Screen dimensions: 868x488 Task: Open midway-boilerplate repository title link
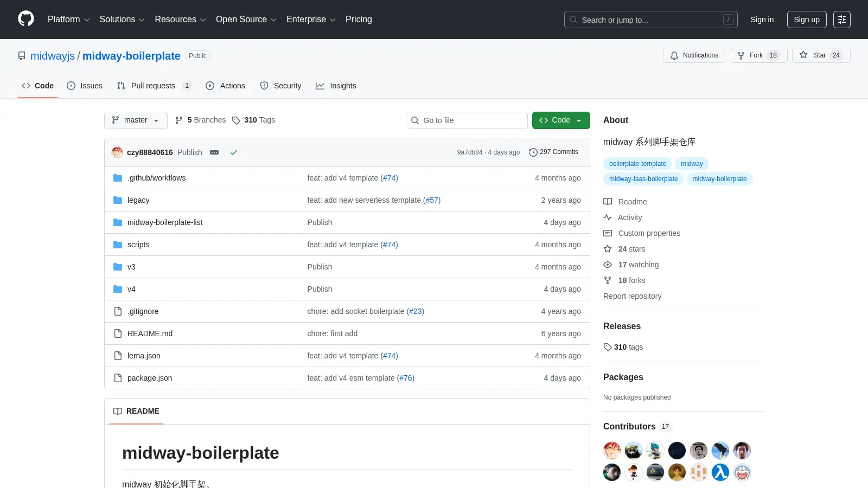pos(131,56)
